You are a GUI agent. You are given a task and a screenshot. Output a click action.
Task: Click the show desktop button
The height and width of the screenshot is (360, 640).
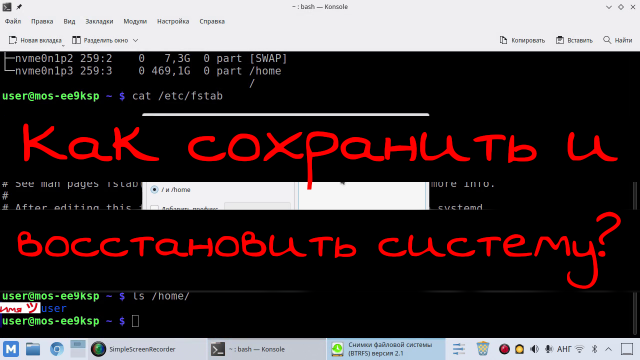[627, 349]
